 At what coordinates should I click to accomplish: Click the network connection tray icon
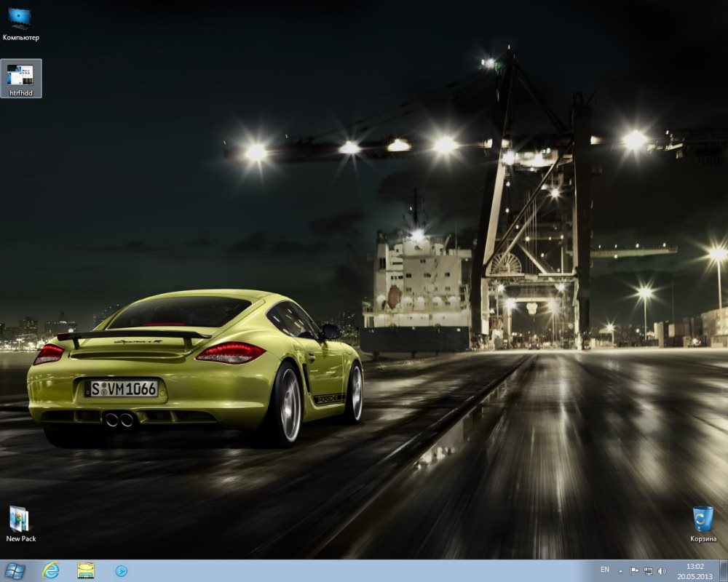tap(648, 571)
